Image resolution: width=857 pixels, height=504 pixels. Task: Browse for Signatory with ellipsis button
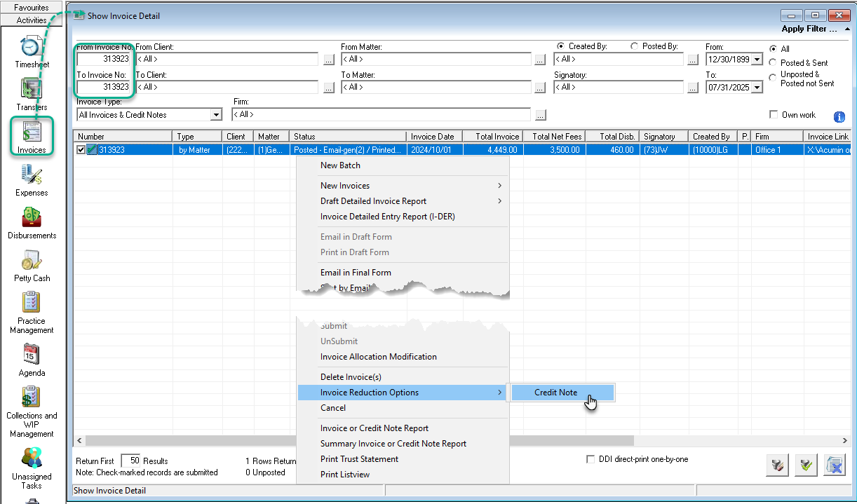[x=692, y=88]
